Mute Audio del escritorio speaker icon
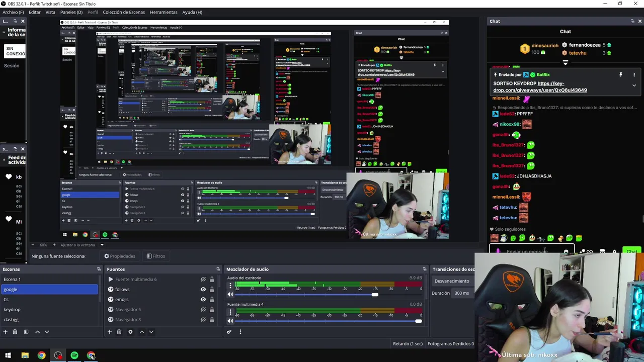Image resolution: width=644 pixels, height=362 pixels. pos(230,294)
